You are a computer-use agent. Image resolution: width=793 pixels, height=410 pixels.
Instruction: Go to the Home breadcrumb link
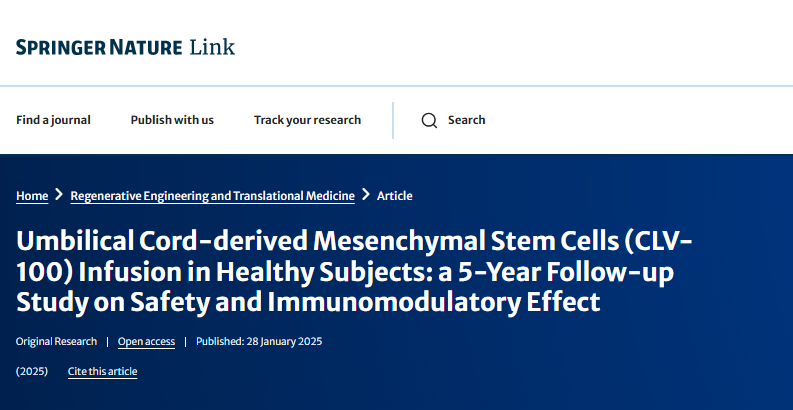coord(32,196)
